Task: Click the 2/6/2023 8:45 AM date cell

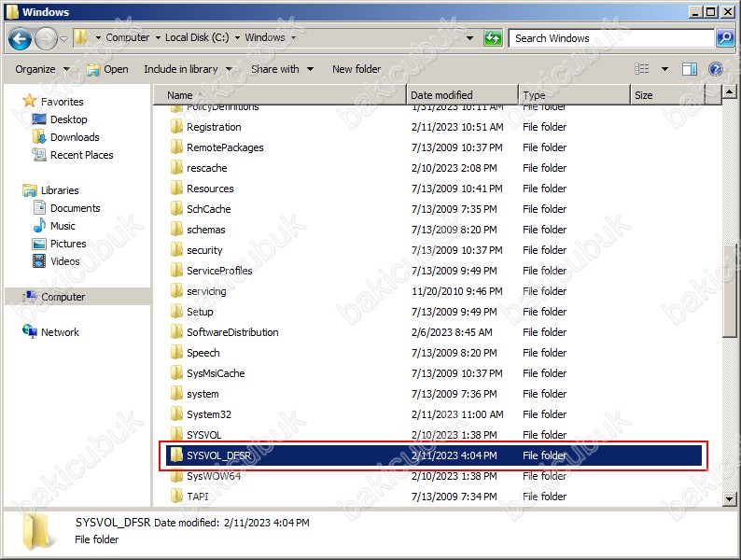Action: coord(452,332)
